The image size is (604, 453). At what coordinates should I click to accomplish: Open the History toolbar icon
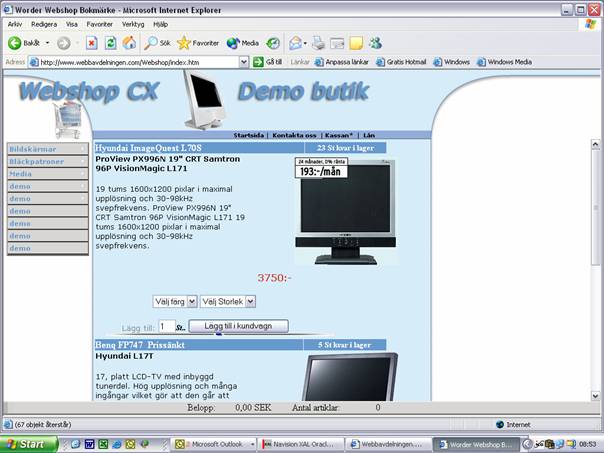point(273,43)
